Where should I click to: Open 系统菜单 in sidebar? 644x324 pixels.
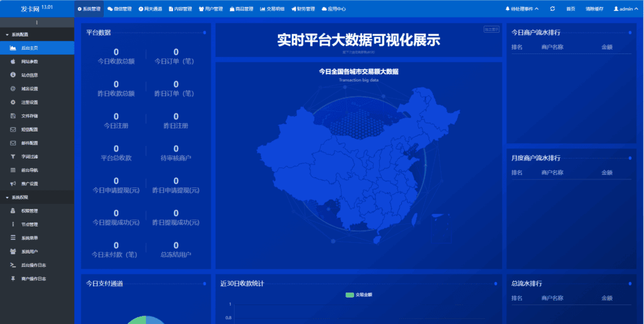37,238
